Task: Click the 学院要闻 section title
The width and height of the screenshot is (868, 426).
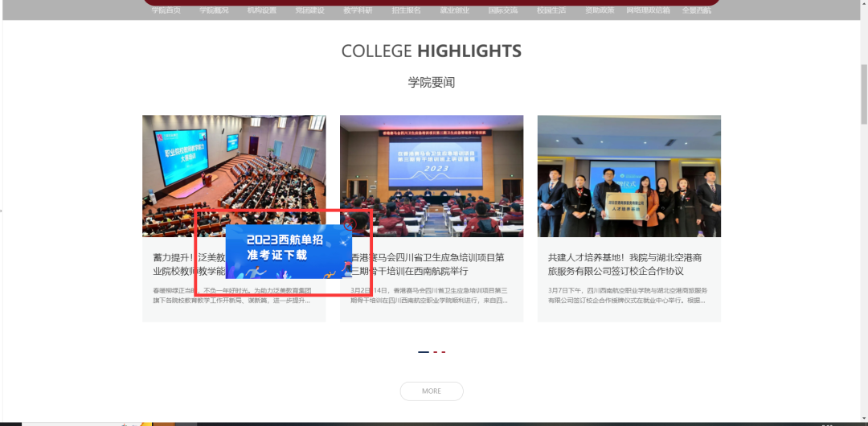Action: point(432,83)
